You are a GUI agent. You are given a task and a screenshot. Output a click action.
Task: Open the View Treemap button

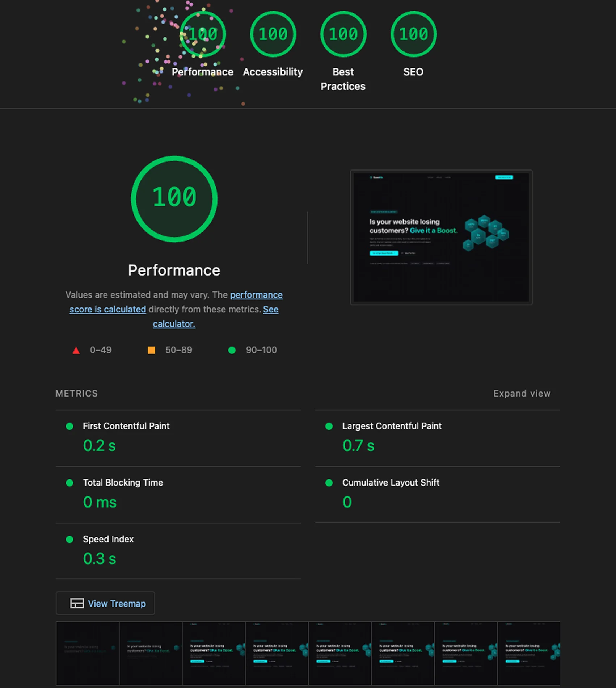coord(105,603)
